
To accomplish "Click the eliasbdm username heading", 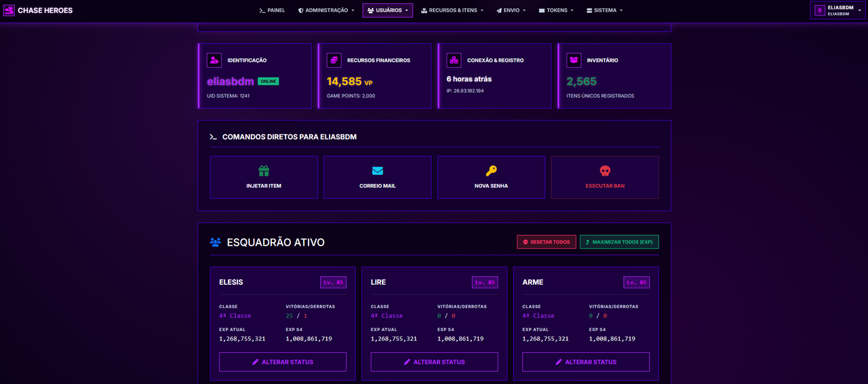I will pos(231,81).
